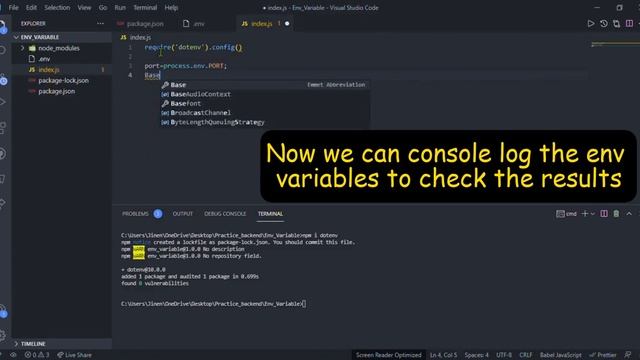Click the require('dotenv').config() line
This screenshot has height=360, width=640.
(193, 47)
